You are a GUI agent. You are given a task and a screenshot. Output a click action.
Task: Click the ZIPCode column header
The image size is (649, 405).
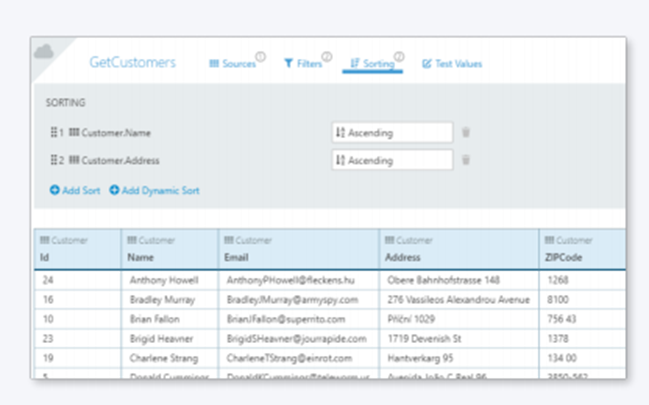tap(582, 249)
